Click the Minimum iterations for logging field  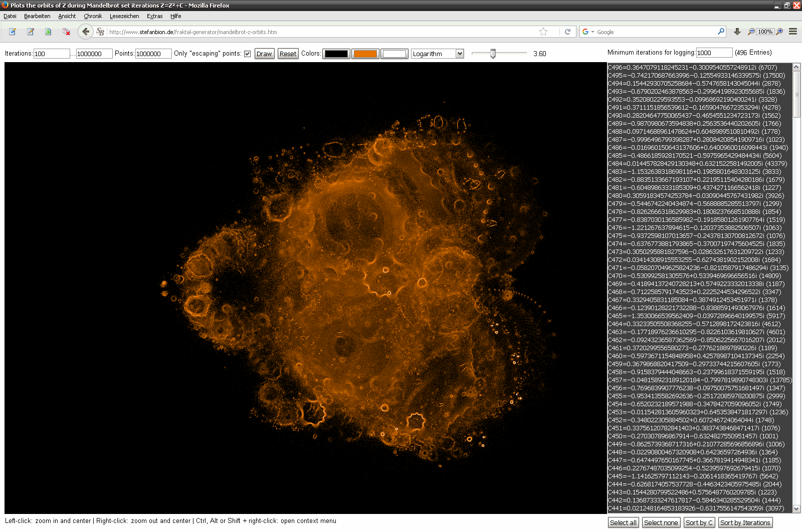pos(714,53)
